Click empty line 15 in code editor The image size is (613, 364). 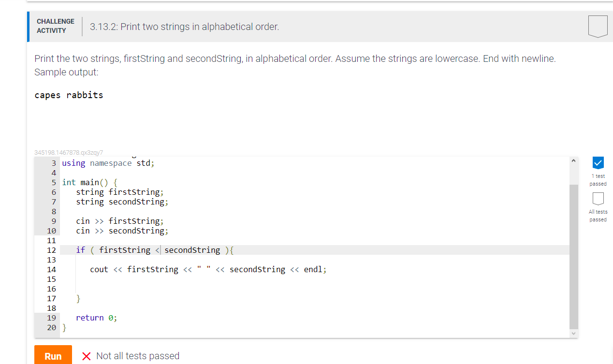(314, 279)
